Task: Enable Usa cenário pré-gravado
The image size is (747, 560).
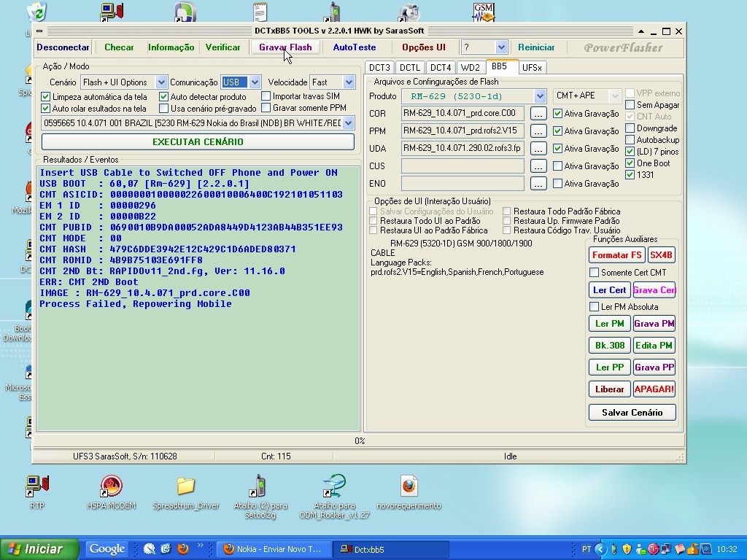Action: (x=164, y=108)
